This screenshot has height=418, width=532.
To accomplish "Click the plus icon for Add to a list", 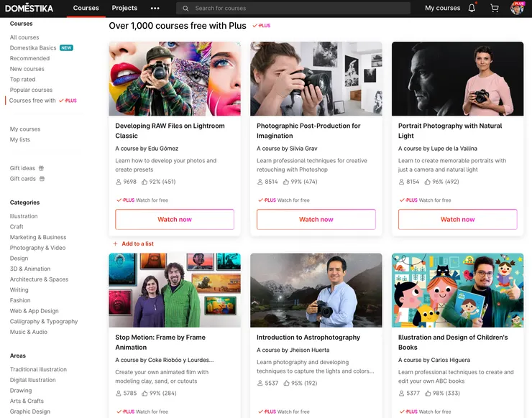I will 115,243.
